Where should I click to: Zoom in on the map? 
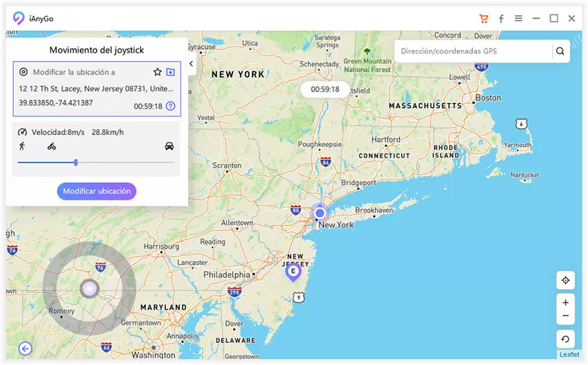coord(565,303)
